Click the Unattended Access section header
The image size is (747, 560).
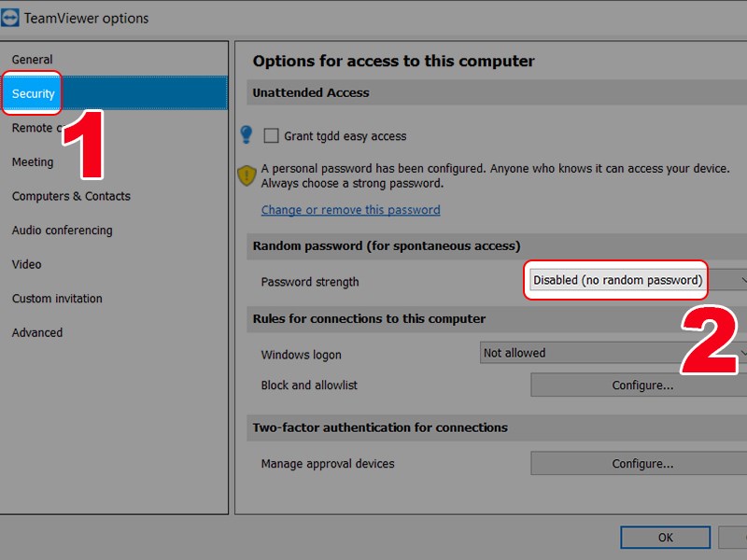click(x=497, y=92)
